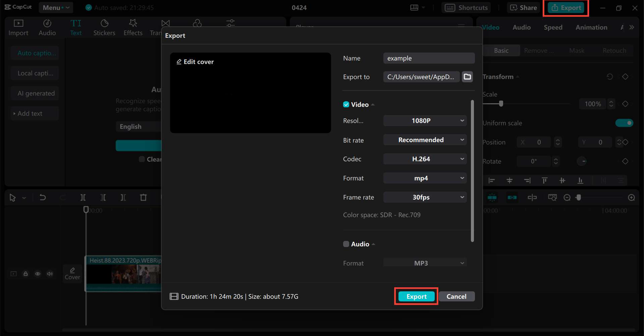Switch to the Effects tab
This screenshot has height=336, width=644.
[133, 28]
